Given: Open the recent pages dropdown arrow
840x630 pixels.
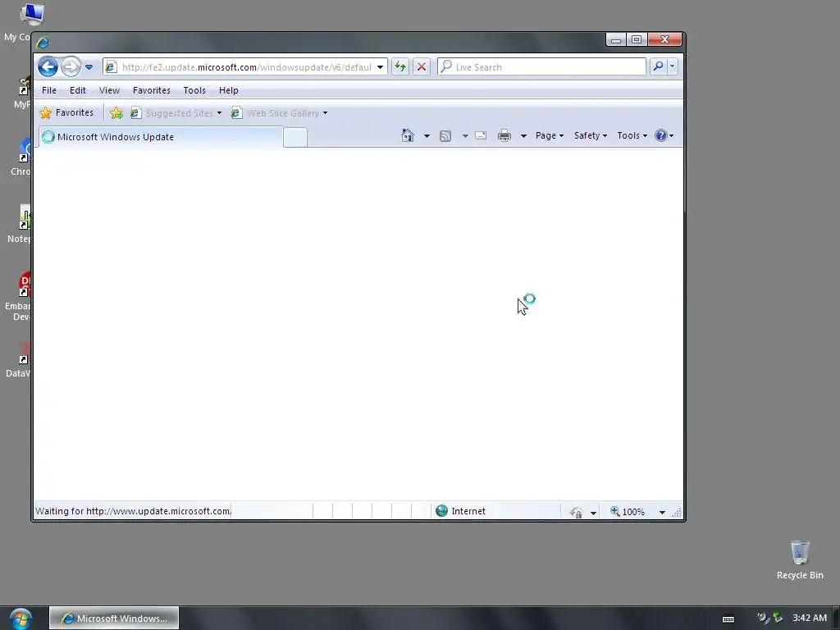Looking at the screenshot, I should pos(89,67).
